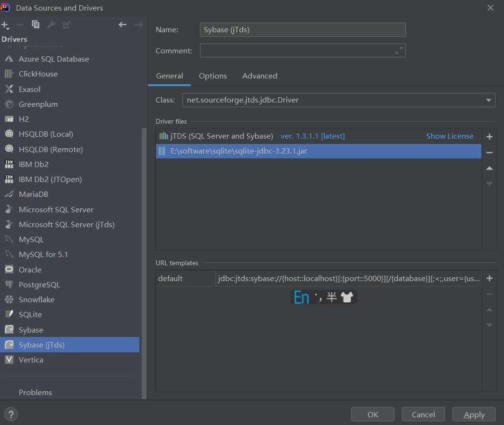
Task: Click the Oracle driver icon
Action: click(9, 270)
